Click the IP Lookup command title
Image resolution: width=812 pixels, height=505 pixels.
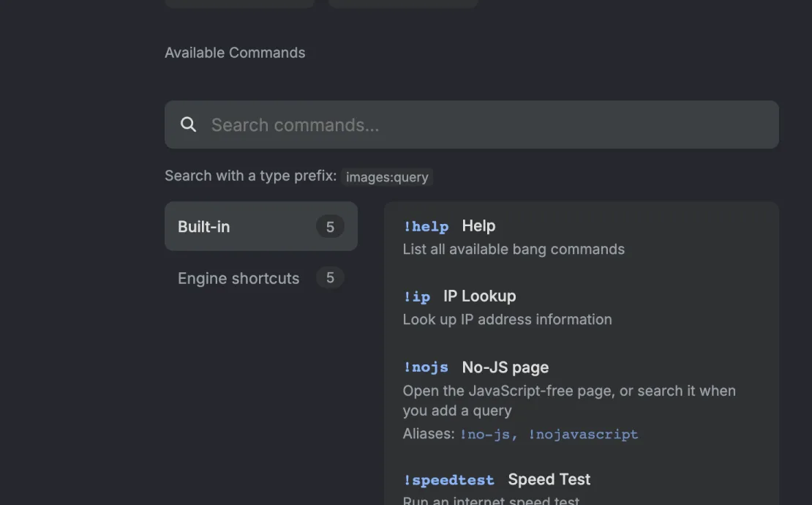480,296
